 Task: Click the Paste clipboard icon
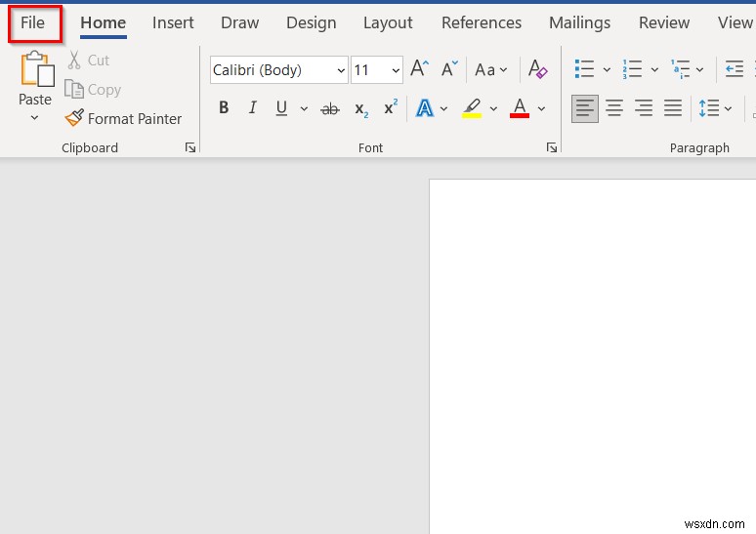(36, 69)
